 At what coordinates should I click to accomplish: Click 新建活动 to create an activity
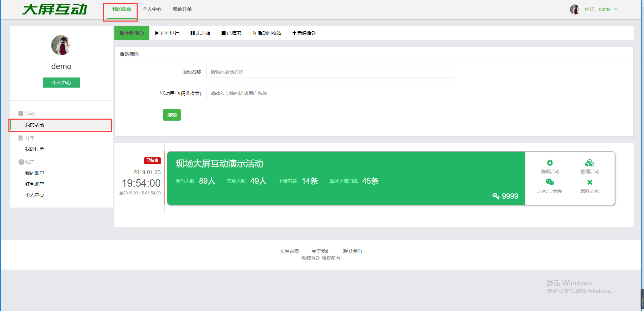[x=304, y=33]
